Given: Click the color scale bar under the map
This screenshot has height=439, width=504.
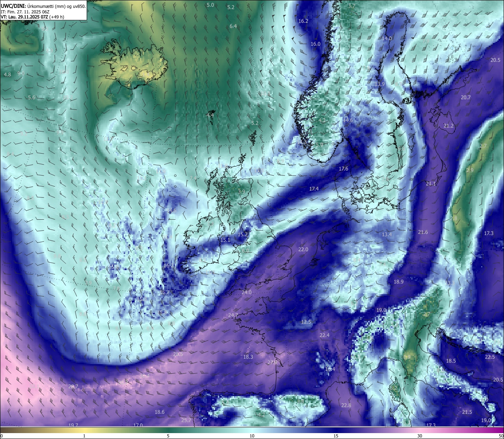Looking at the screenshot, I should coord(252,430).
